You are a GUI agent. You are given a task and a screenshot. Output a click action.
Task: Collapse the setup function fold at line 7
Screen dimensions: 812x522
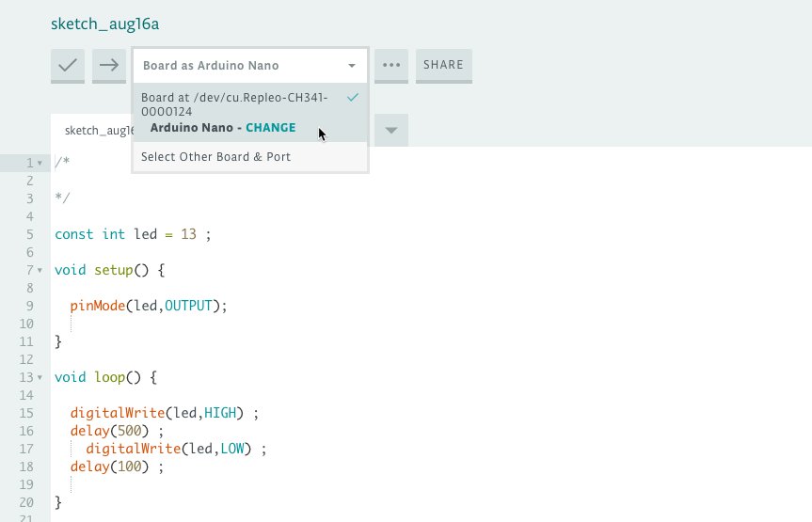point(40,270)
